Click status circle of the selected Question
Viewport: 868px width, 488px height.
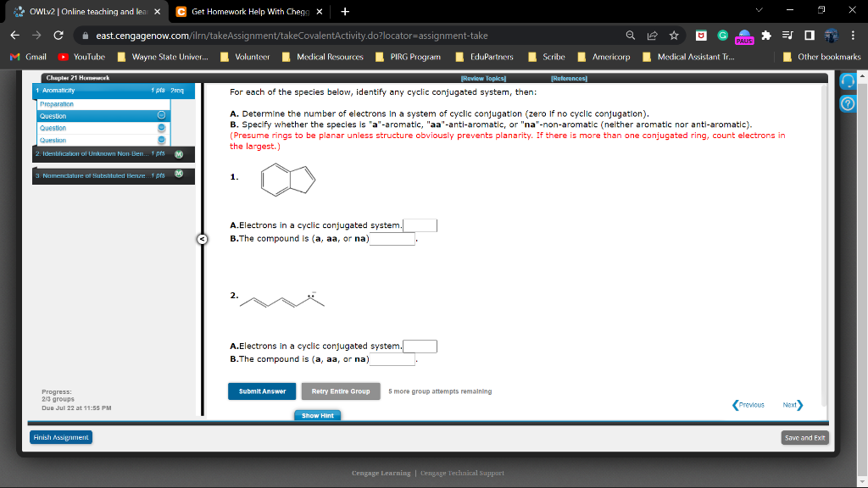(161, 115)
